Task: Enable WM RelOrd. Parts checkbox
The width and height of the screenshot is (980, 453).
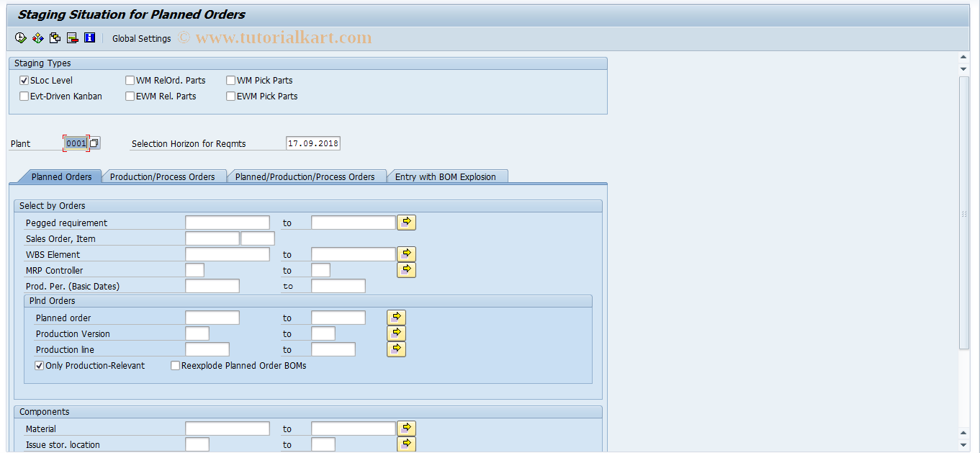Action: pyautogui.click(x=130, y=80)
